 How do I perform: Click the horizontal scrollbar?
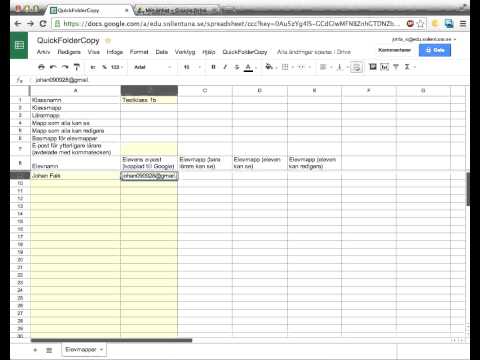pyautogui.click(x=111, y=340)
